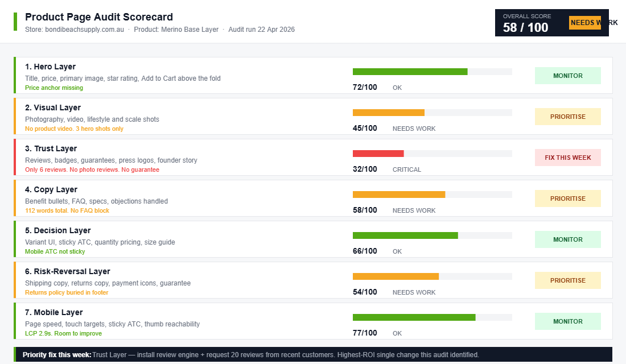Click the Trust Layer red progress bar
The height and width of the screenshot is (364, 626).
(378, 154)
